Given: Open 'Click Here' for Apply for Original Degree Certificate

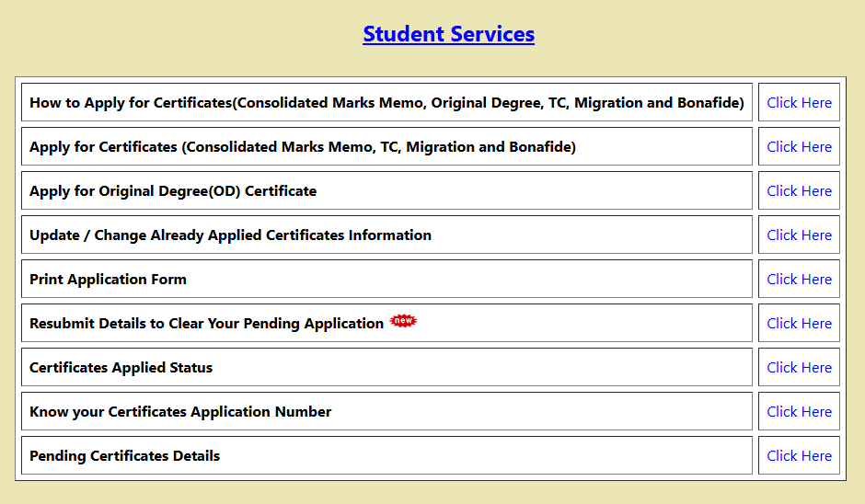Looking at the screenshot, I should click(x=799, y=191).
